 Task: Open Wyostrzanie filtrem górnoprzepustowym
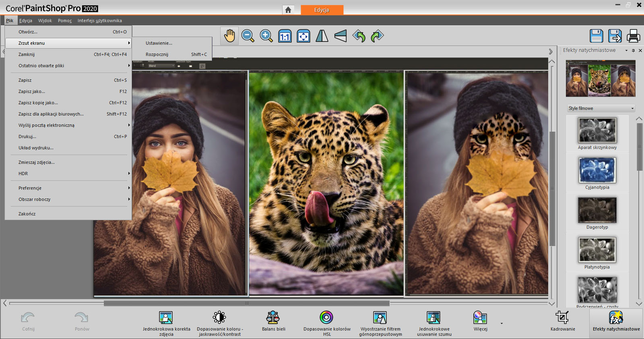[380, 323]
